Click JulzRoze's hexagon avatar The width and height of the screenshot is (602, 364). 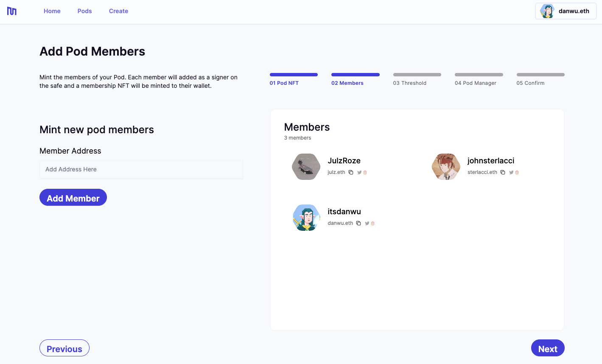click(306, 167)
